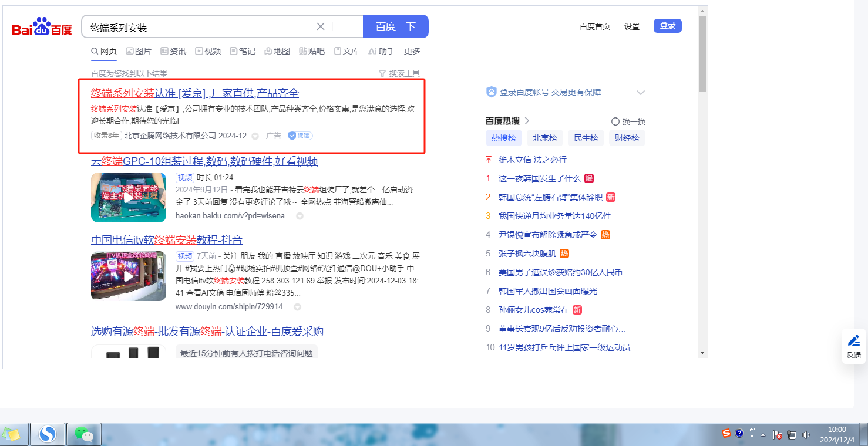
Task: Open hot search 韩国总统"左膀右臂"集体辞职
Action: (550, 197)
